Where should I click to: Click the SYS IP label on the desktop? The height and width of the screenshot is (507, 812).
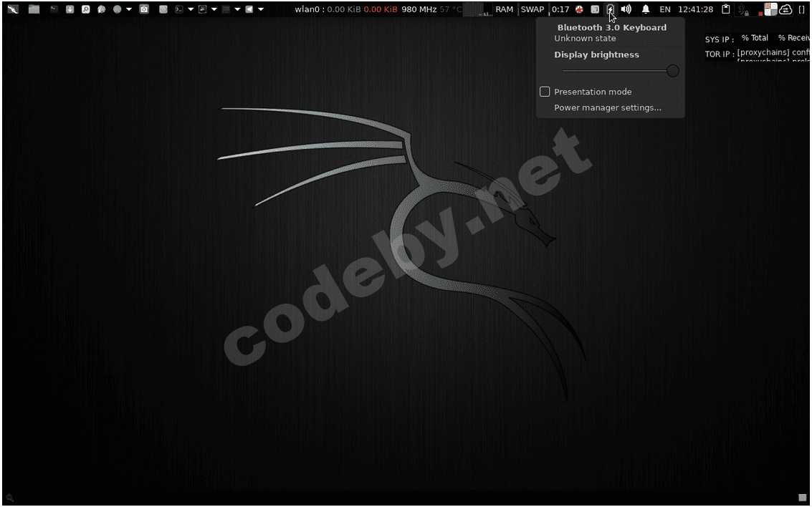coord(720,40)
